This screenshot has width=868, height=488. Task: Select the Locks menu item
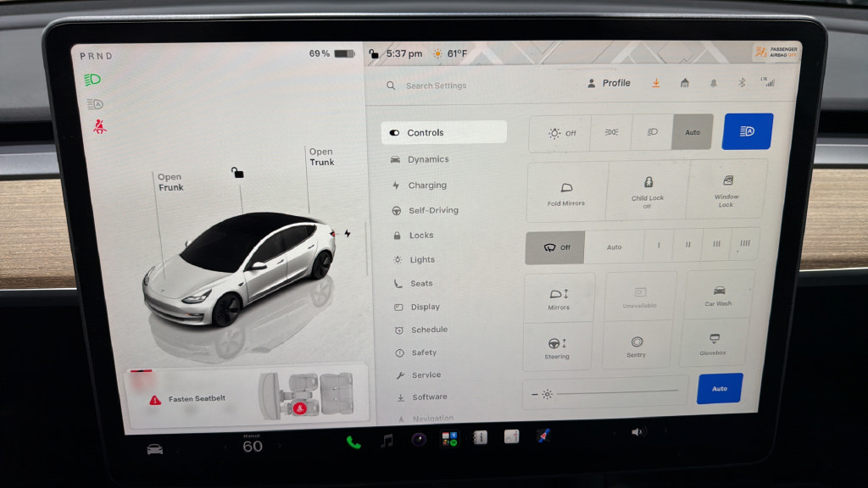pos(414,236)
